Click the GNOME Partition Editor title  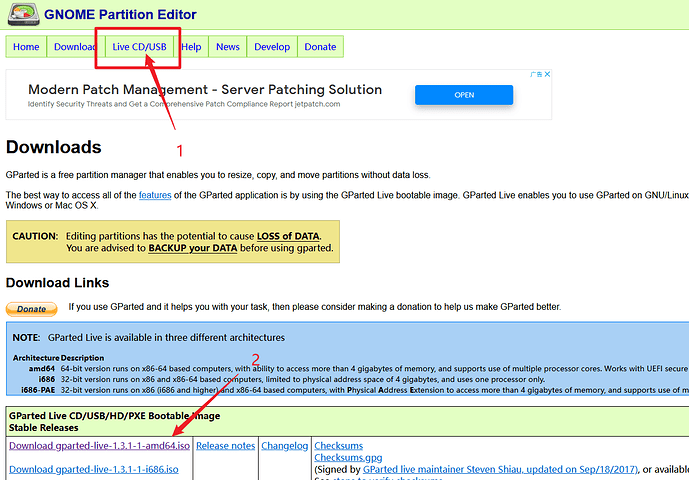click(x=120, y=15)
